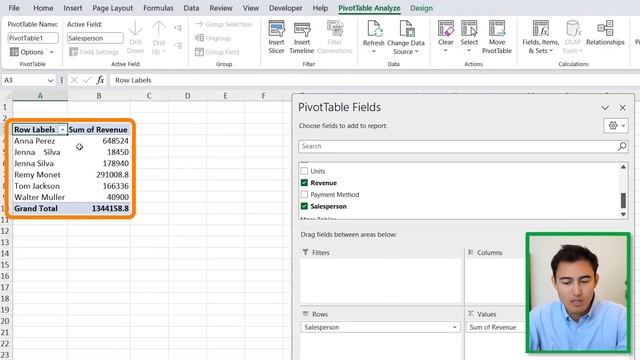Open the PivotTable Fields tools gear
640x360 pixels.
(616, 126)
